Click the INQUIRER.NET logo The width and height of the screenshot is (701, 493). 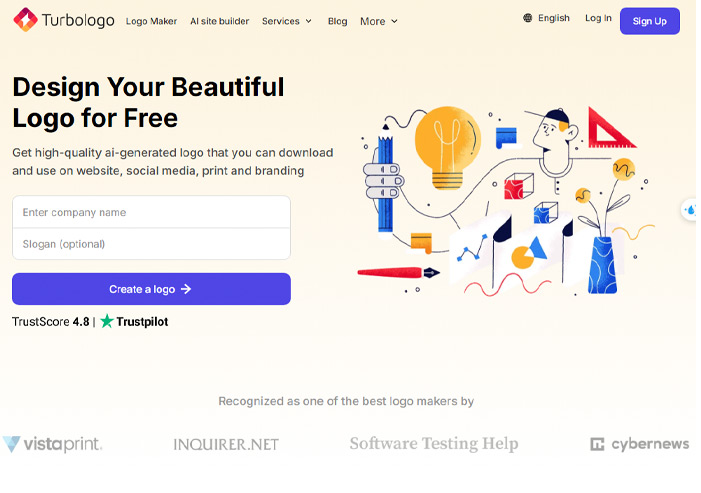226,444
